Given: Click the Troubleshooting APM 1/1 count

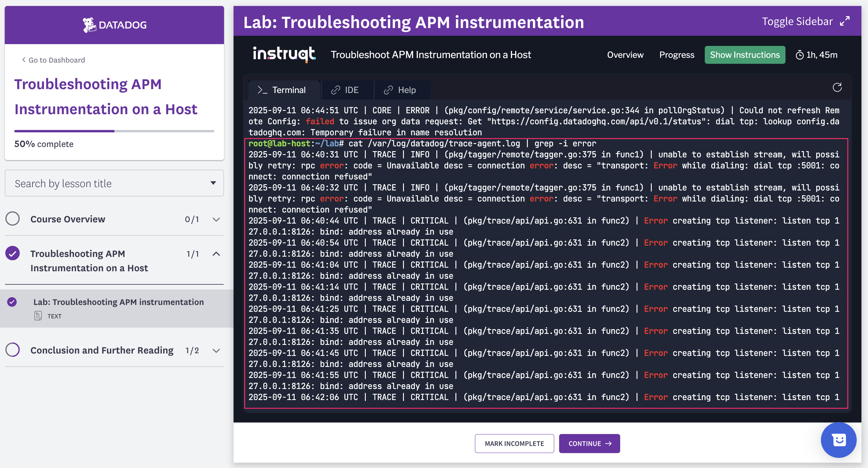Looking at the screenshot, I should 192,254.
